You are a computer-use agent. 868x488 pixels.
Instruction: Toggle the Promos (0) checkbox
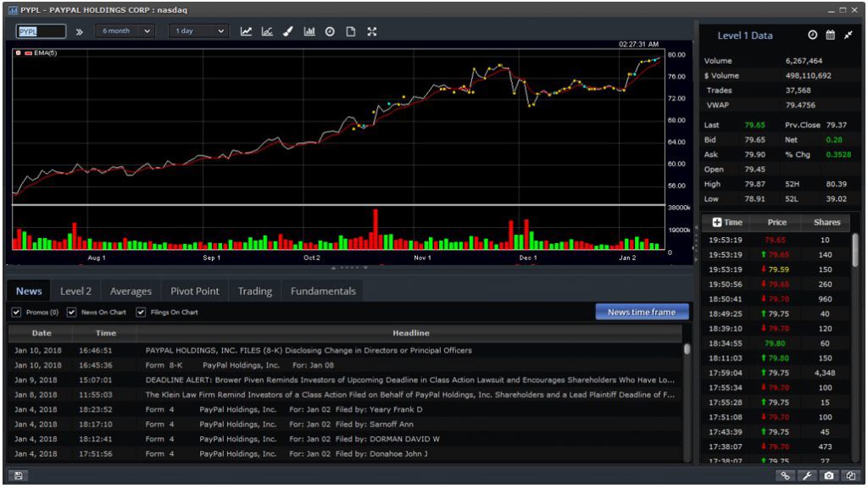coord(17,312)
